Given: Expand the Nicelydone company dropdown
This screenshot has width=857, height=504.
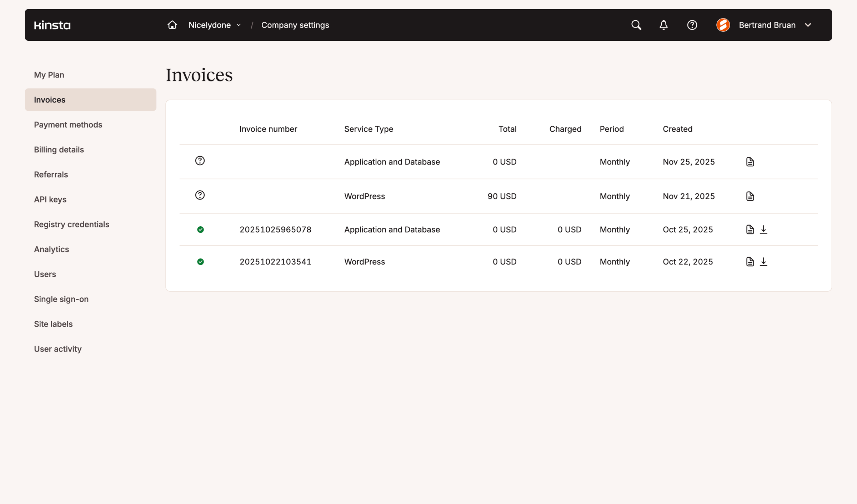Looking at the screenshot, I should coord(215,25).
